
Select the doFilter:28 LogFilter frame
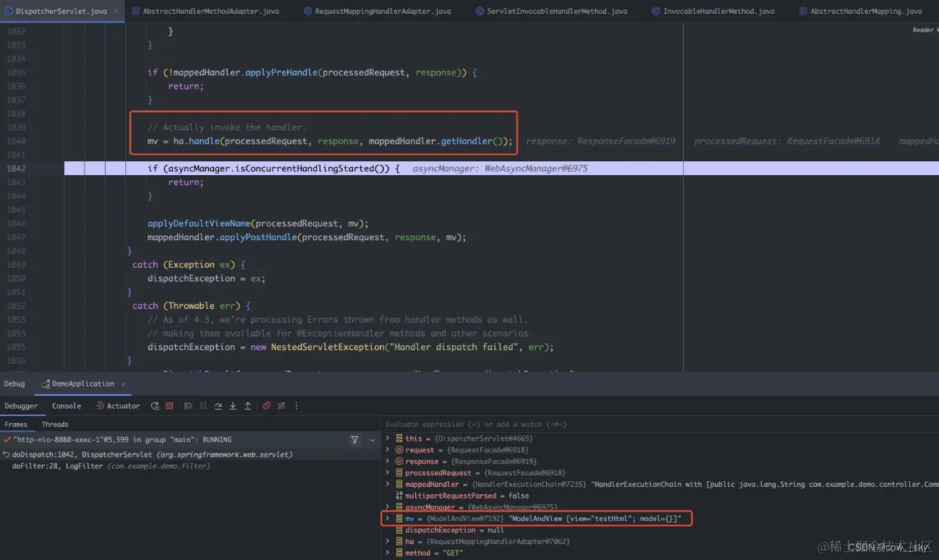tap(190, 466)
